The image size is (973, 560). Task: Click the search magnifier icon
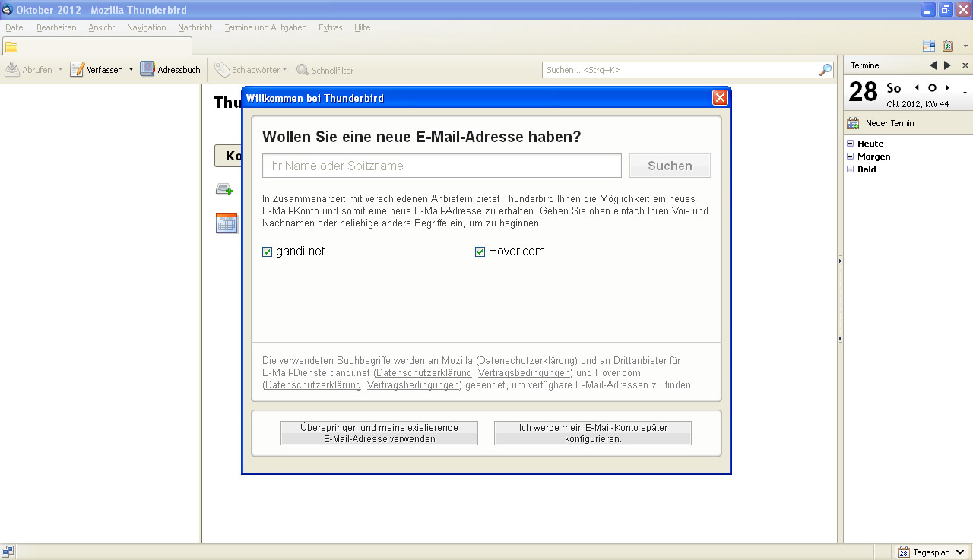(826, 70)
